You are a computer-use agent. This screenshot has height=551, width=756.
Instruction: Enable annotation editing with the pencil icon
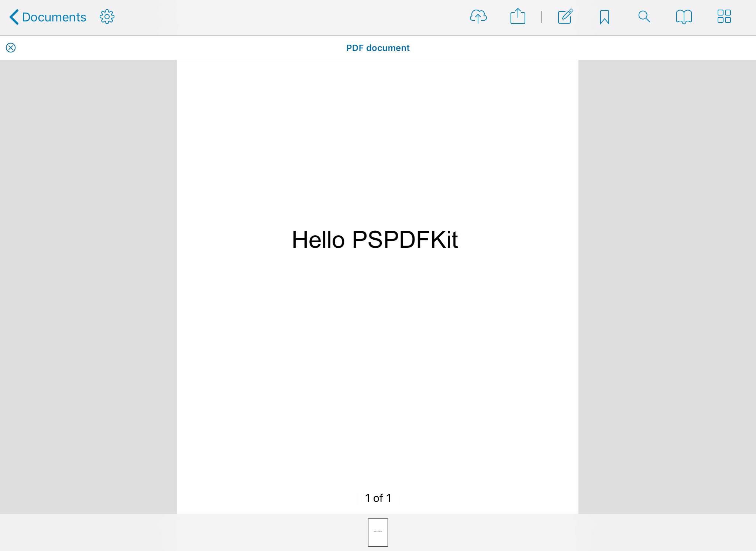click(565, 17)
